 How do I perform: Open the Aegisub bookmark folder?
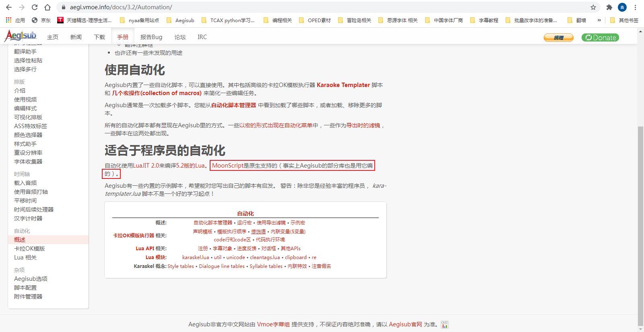click(180, 20)
